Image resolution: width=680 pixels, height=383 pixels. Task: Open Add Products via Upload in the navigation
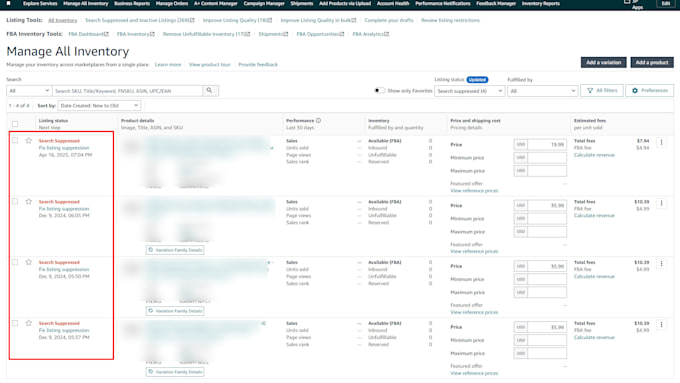coord(345,3)
